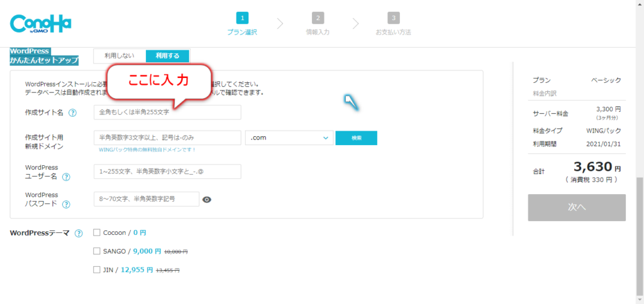Open the .com domain extension dropdown

[289, 138]
